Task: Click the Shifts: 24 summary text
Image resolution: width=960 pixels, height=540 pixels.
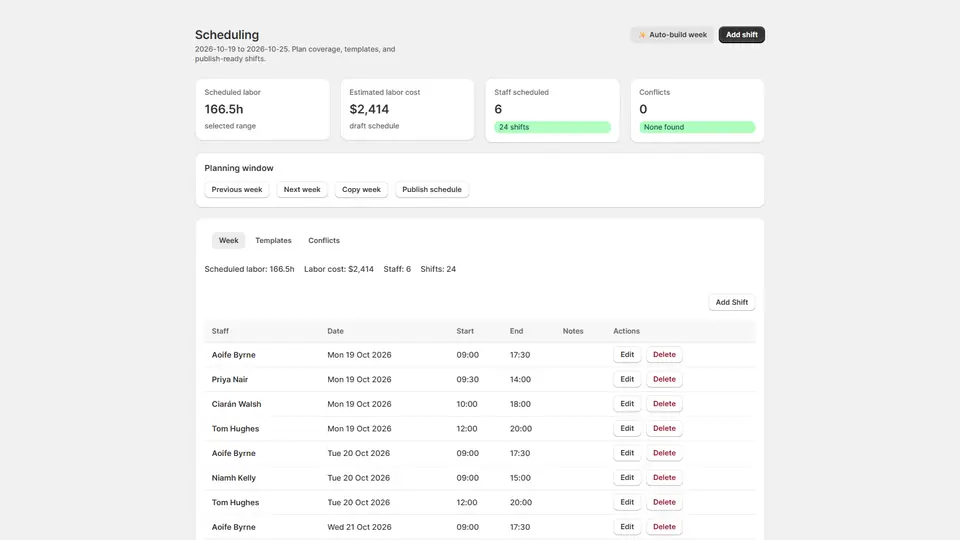Action: 438,269
